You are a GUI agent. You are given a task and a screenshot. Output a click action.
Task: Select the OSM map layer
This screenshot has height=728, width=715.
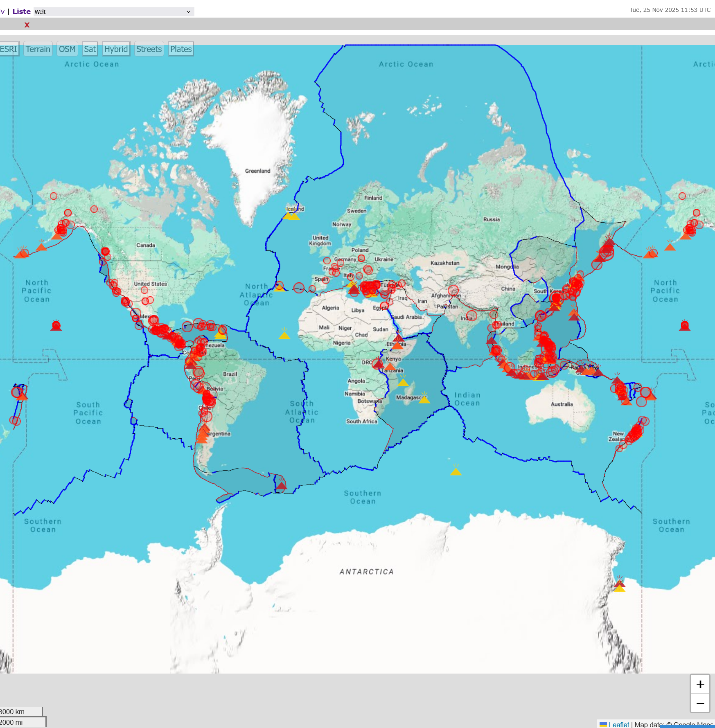click(x=67, y=49)
